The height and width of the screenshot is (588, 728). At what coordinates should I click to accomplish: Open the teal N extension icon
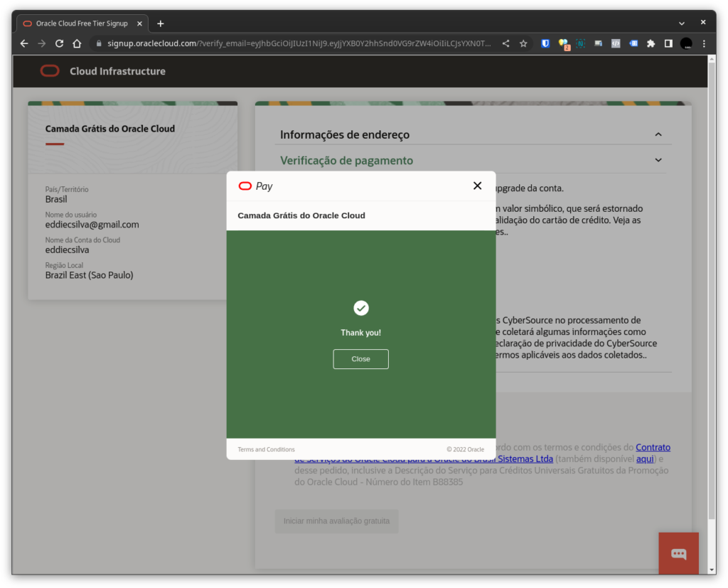[580, 43]
